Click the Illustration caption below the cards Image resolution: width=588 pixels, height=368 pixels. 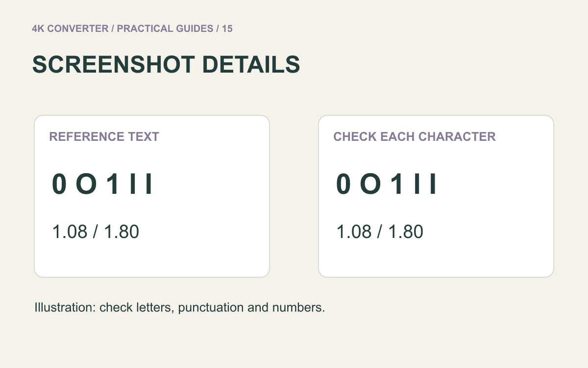(x=180, y=308)
